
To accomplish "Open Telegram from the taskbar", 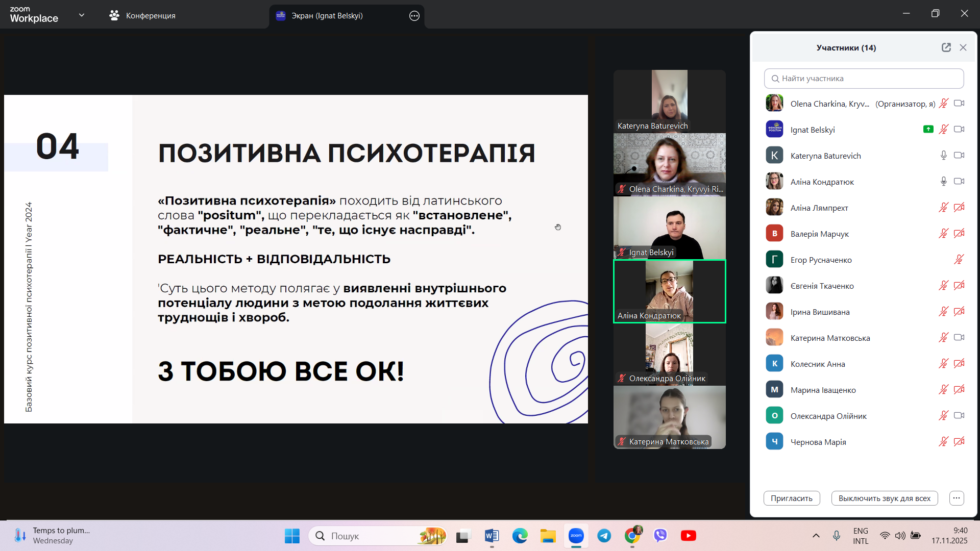I will (604, 536).
